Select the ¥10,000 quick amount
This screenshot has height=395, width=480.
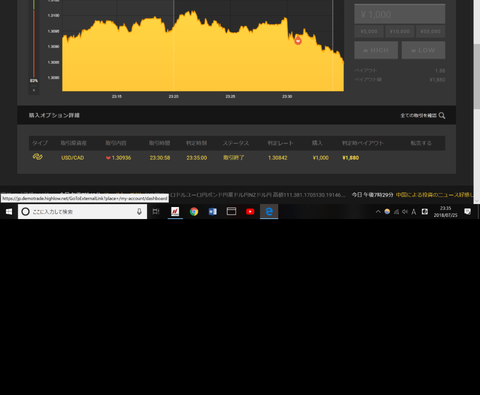coord(400,31)
